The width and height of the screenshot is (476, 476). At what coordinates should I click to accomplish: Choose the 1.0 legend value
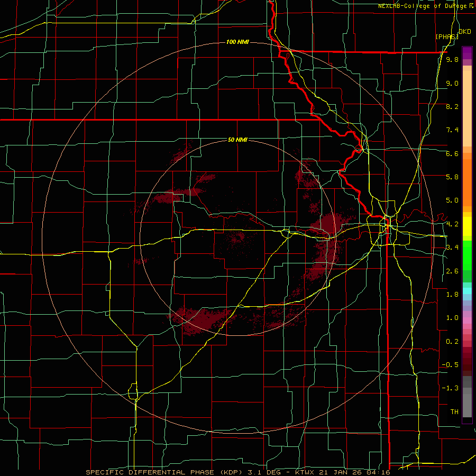[452, 318]
